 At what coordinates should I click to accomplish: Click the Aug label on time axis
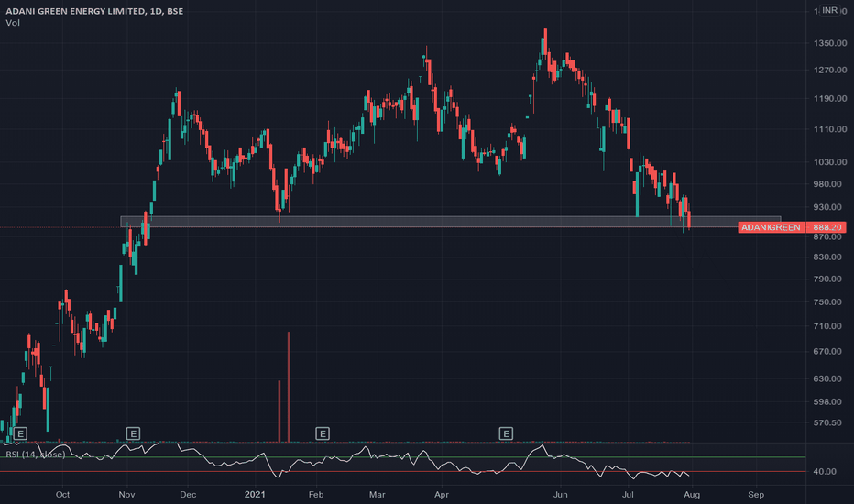tap(692, 495)
